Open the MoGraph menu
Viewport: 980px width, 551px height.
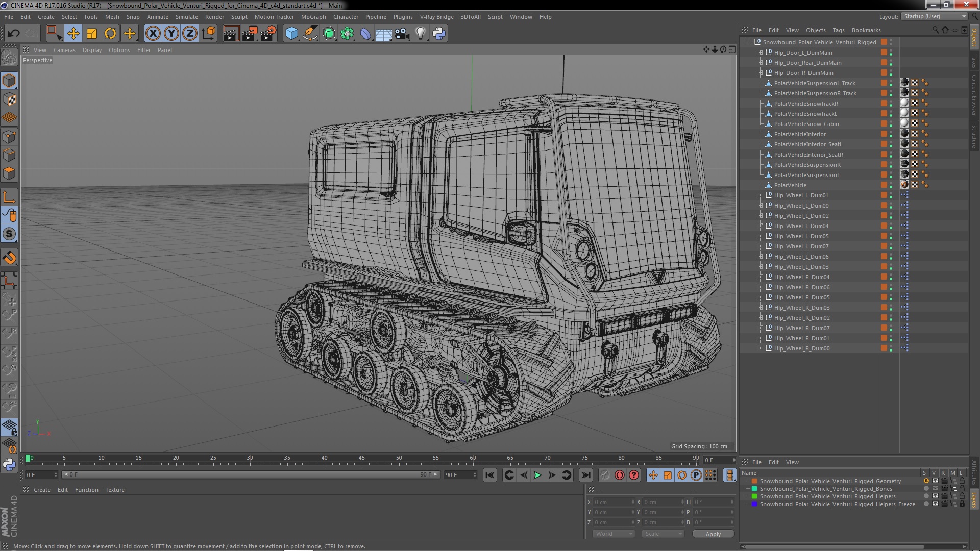click(313, 17)
